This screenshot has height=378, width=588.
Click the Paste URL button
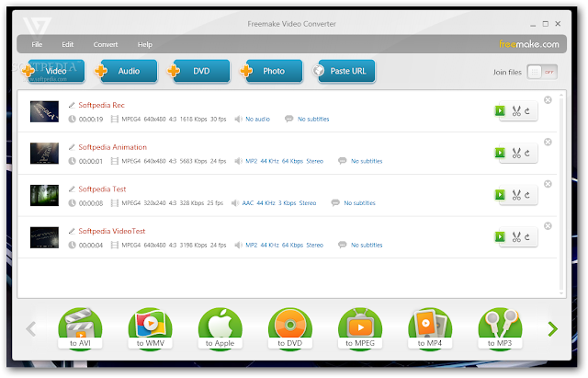click(x=345, y=71)
